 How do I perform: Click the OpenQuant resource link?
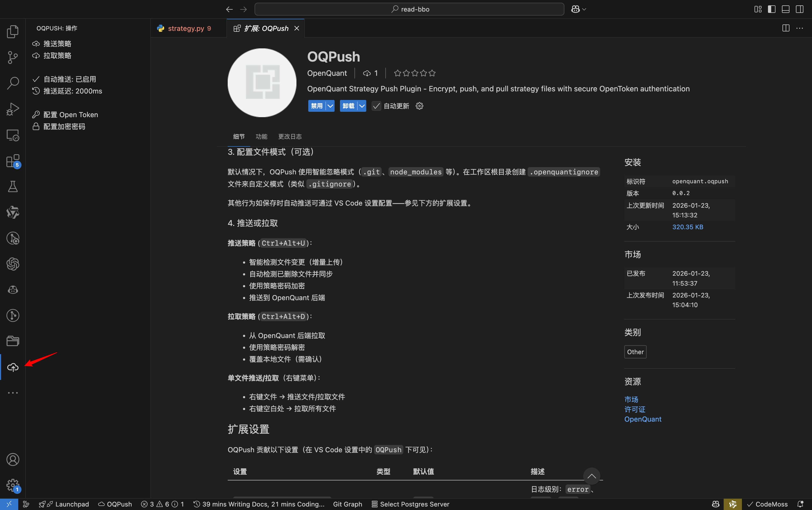point(642,419)
